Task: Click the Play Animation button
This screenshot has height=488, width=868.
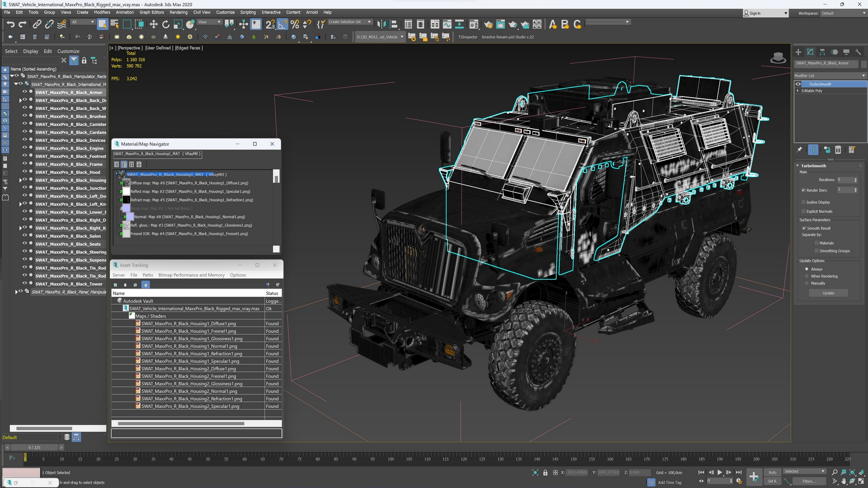Action: [x=720, y=472]
